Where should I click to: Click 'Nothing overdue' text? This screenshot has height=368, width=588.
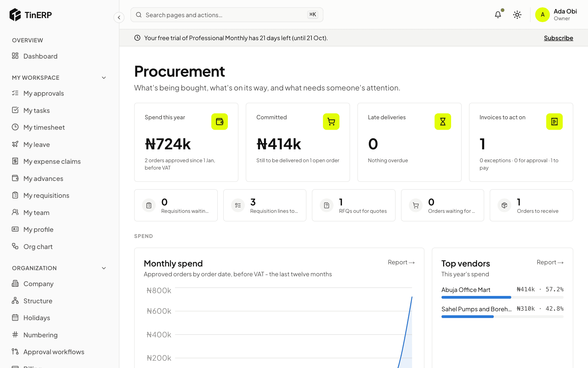coord(388,160)
